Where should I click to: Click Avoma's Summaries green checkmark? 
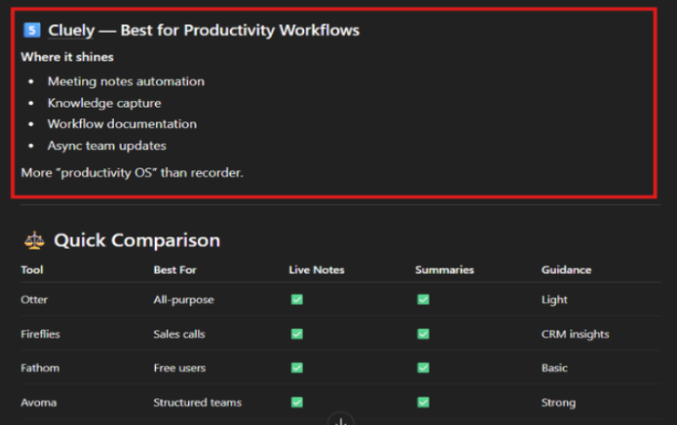423,402
